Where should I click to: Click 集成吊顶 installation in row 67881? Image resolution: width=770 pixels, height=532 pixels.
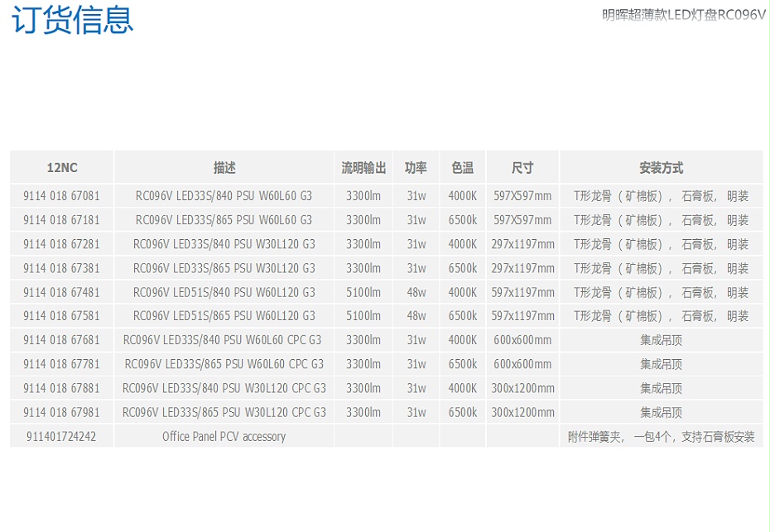click(x=661, y=388)
